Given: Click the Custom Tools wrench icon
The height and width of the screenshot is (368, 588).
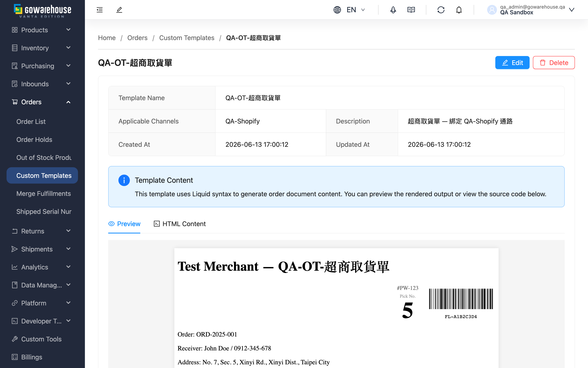Looking at the screenshot, I should point(14,339).
